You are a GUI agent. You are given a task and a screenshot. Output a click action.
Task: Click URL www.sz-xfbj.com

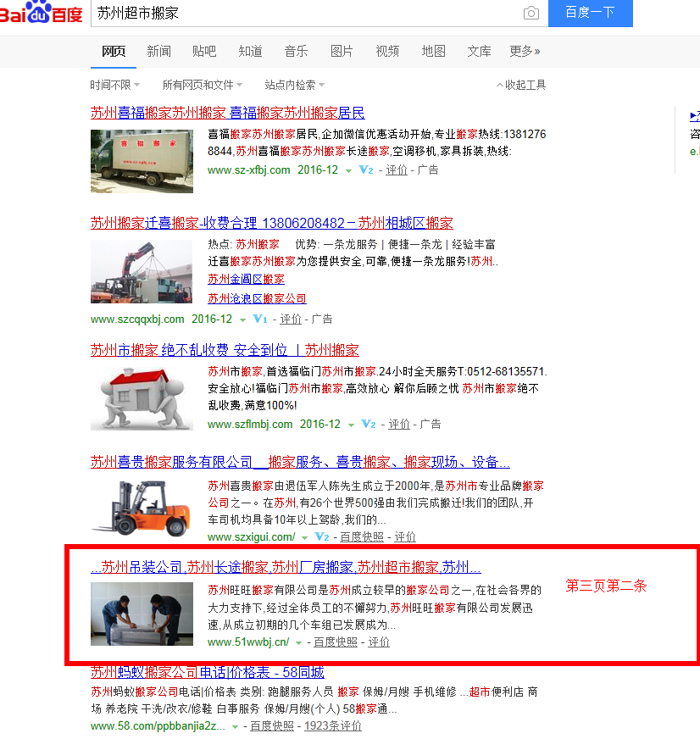click(x=249, y=170)
